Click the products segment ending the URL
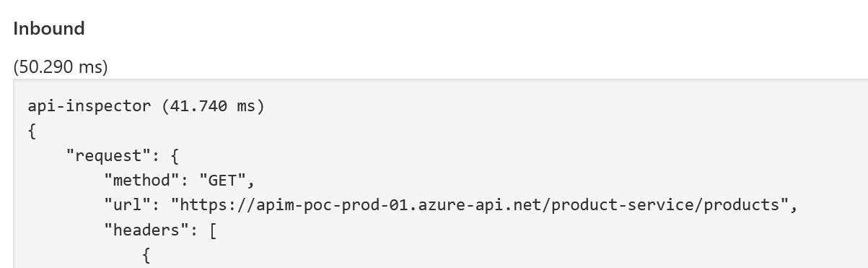The image size is (868, 268). point(741,205)
